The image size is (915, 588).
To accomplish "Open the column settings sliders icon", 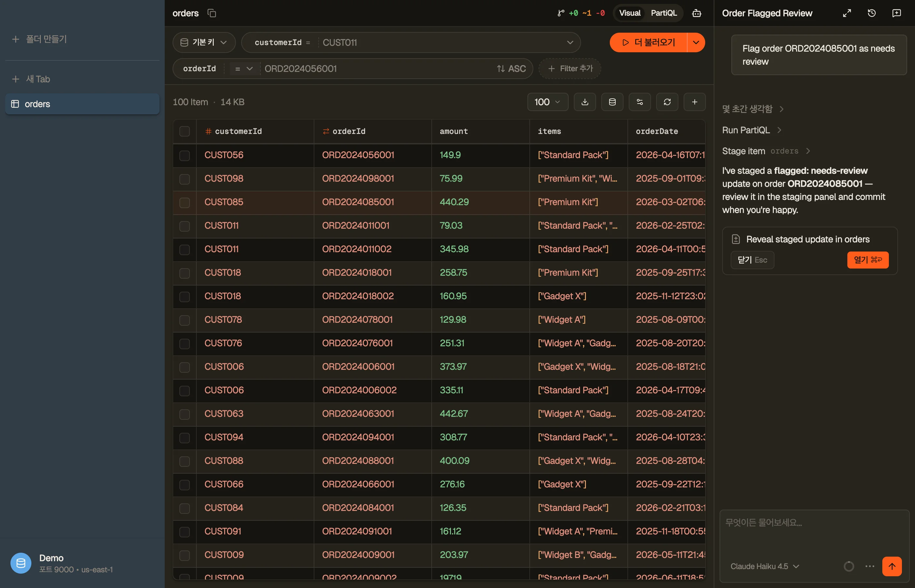I will point(640,102).
